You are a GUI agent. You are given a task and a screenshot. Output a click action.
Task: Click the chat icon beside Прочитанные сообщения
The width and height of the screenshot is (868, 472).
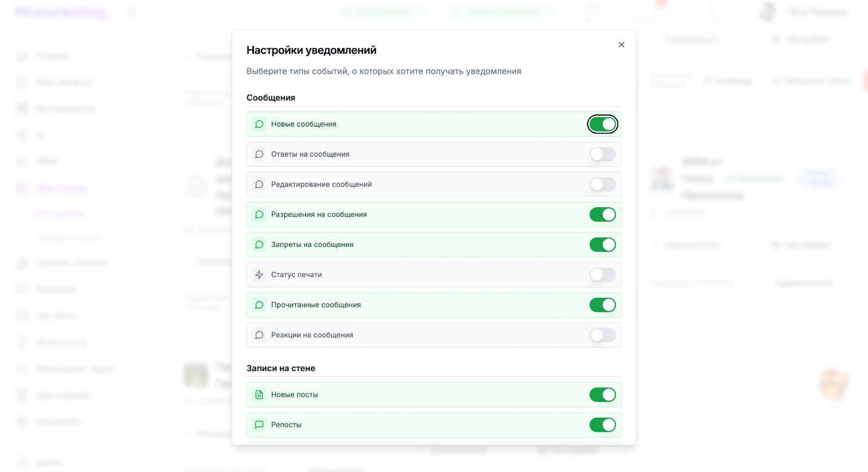coord(259,305)
